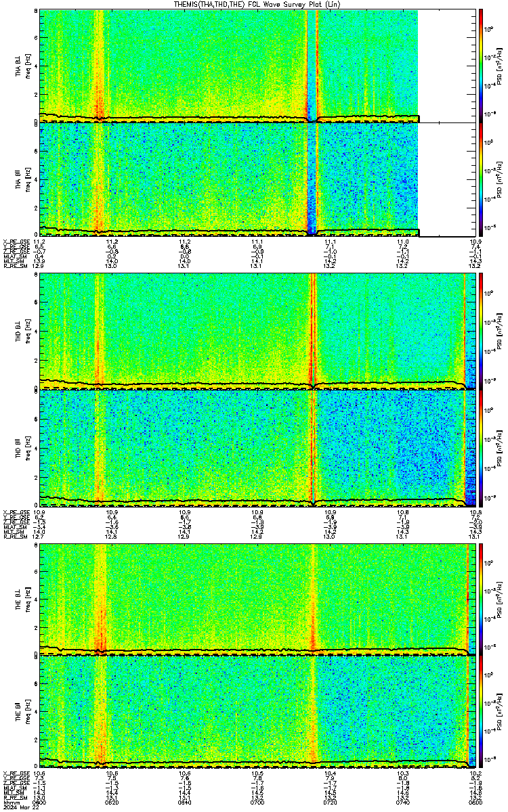Click the X_RE_GSE row label under THE panels
Screen dimensions: 508x812
15,773
